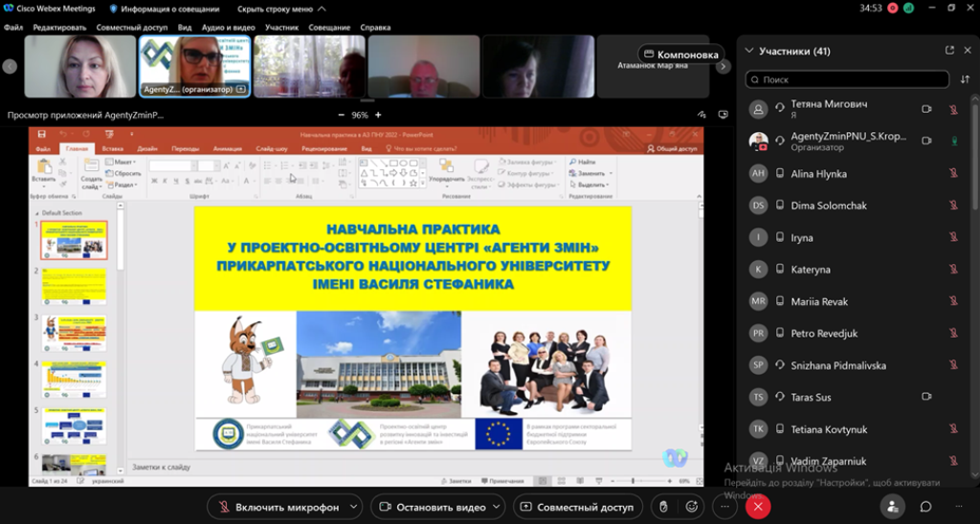Image resolution: width=980 pixels, height=524 pixels.
Task: Expand microphone options dropdown arrow
Action: click(x=354, y=507)
